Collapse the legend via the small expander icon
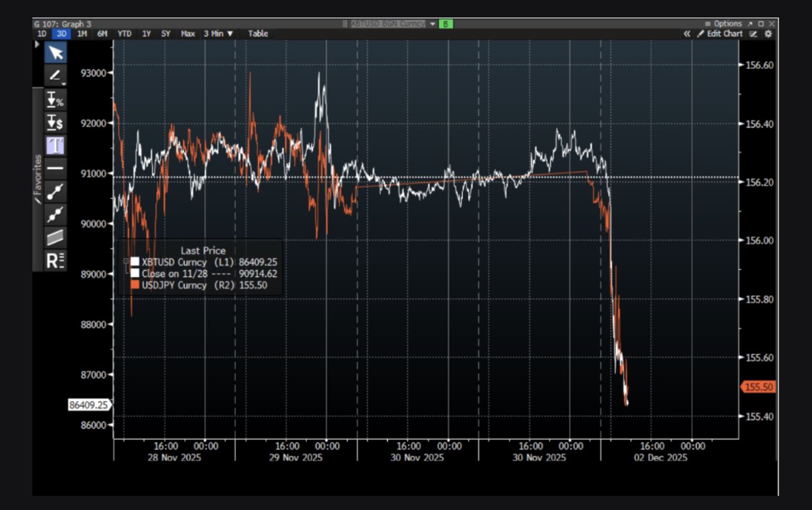 tap(126, 261)
